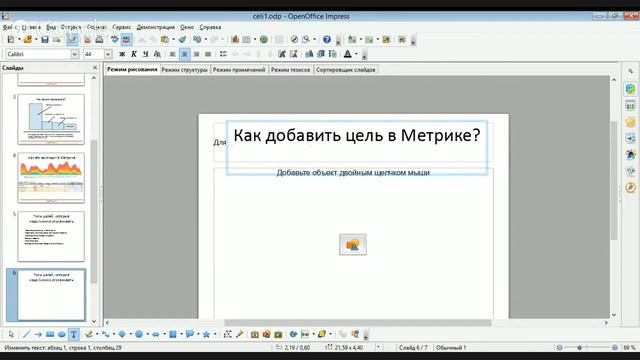Insert picture from file icon
The image size is (640, 360).
point(267,335)
